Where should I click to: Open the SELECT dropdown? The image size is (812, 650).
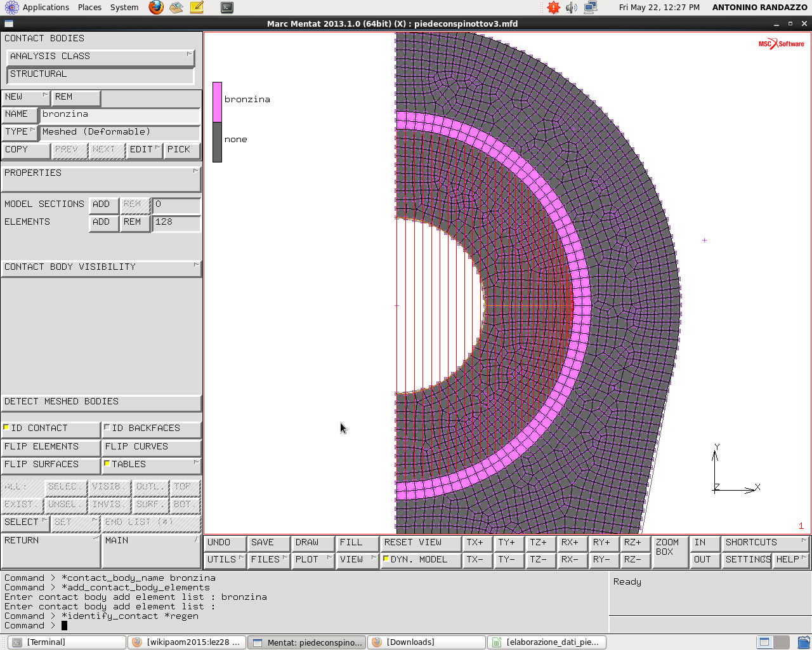pos(25,522)
